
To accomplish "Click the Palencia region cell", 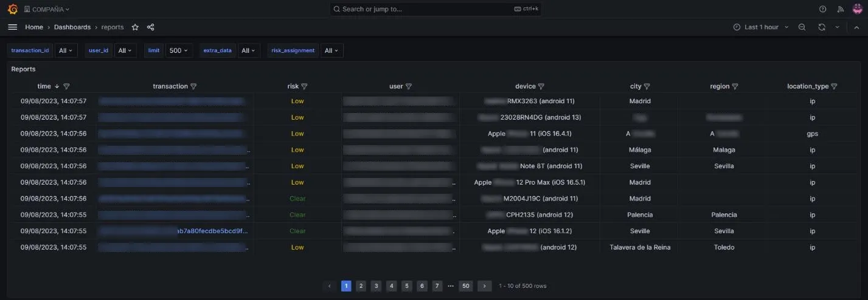I will (724, 215).
